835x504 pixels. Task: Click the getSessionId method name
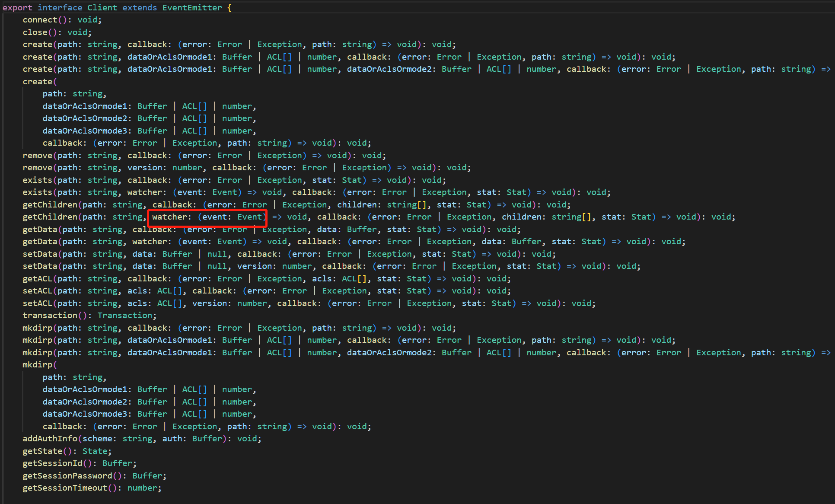(52, 463)
